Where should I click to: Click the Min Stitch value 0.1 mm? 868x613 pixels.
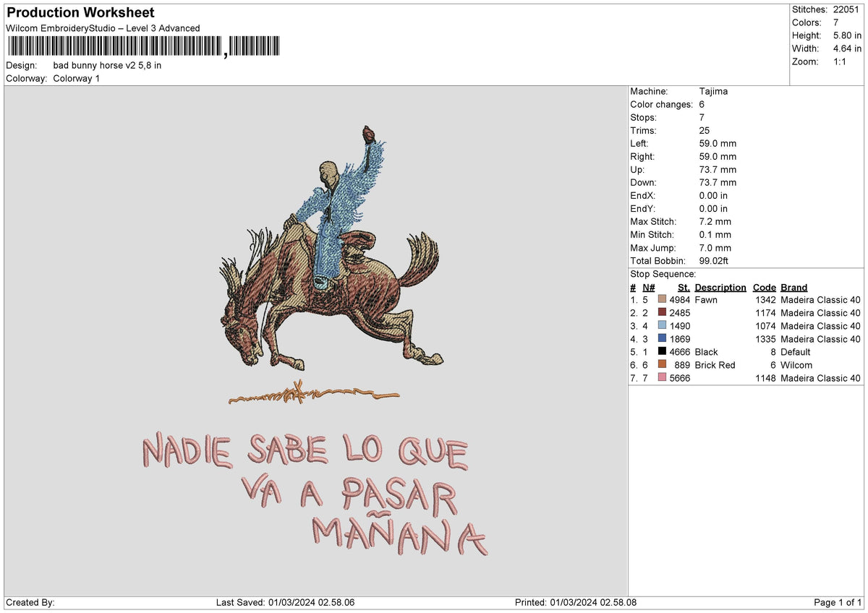[715, 235]
